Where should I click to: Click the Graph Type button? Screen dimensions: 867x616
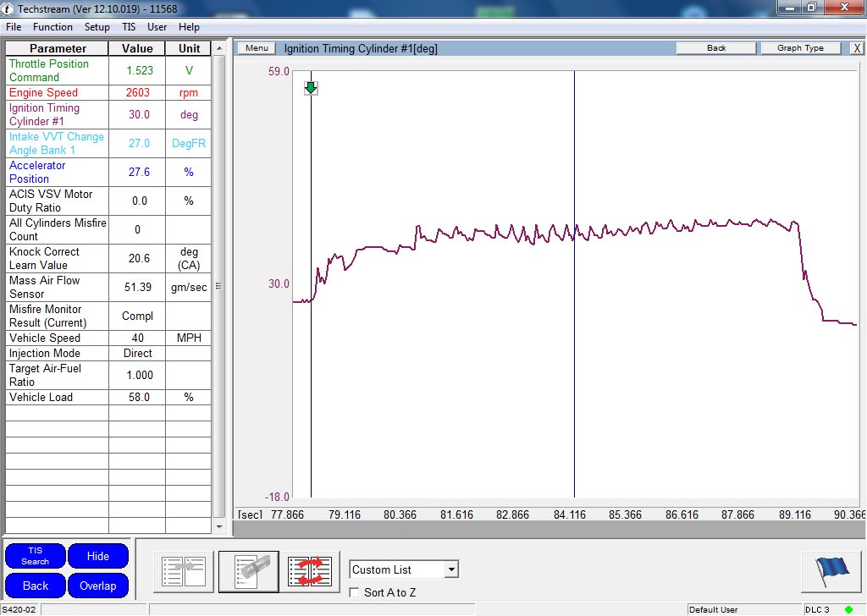pyautogui.click(x=800, y=48)
